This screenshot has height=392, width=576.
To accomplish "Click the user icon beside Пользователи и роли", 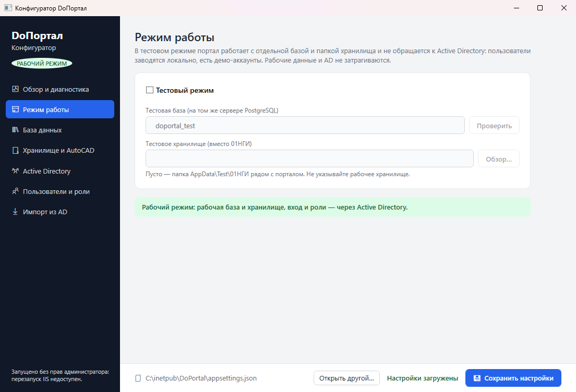I will [x=15, y=191].
